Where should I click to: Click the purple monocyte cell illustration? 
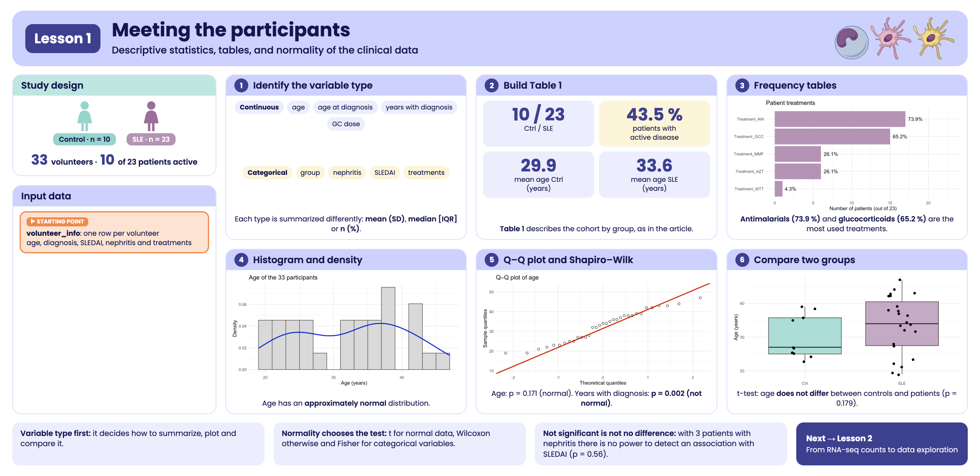pos(851,42)
